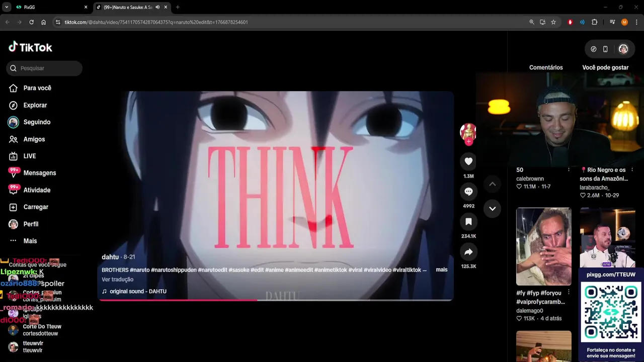Open options menu for #fy #fyp video
644x362 pixels.
click(x=569, y=293)
